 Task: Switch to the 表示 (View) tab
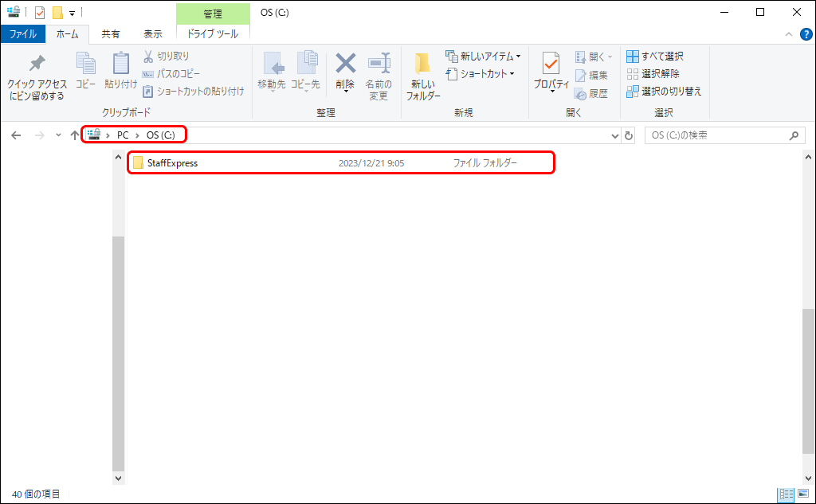click(153, 34)
